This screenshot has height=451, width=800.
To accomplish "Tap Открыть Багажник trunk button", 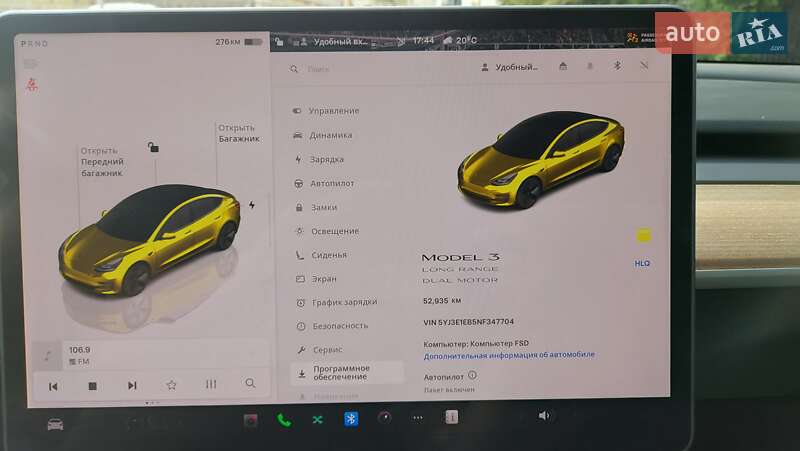I will coord(239,133).
